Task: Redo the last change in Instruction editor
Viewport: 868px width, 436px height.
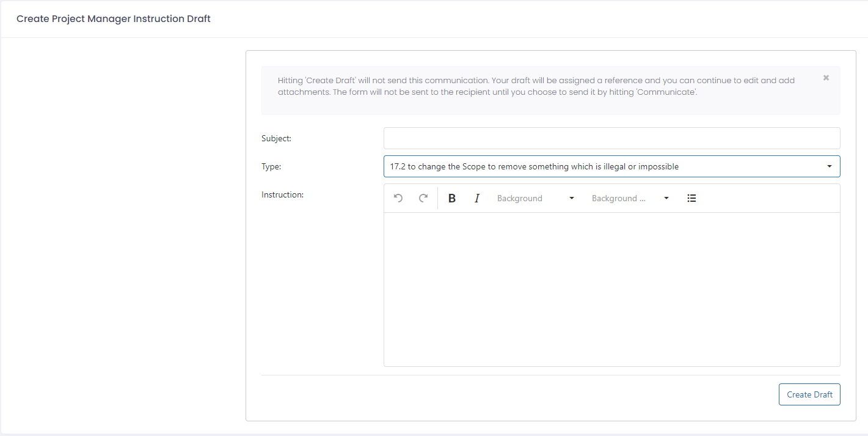Action: 423,198
